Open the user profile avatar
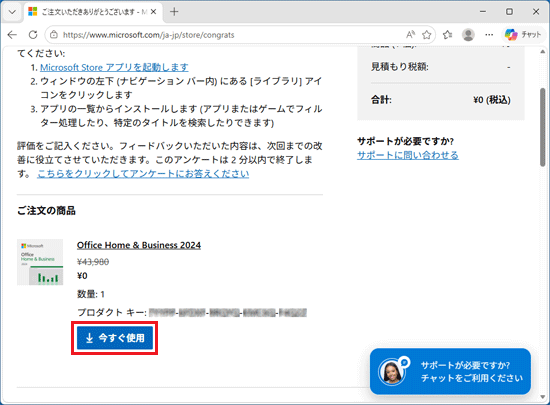 [x=468, y=35]
